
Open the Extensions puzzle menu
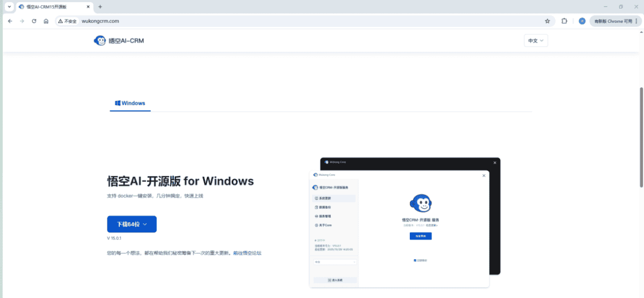[x=565, y=21]
